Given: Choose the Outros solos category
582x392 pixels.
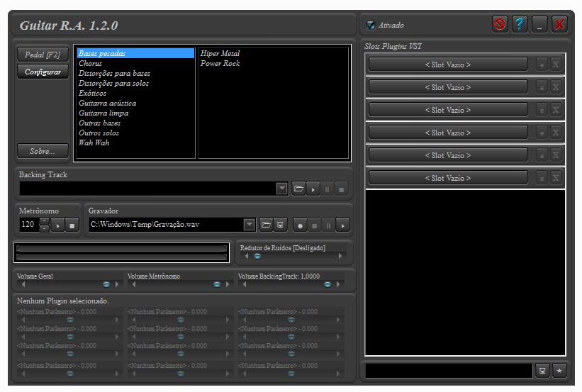Looking at the screenshot, I should [x=135, y=133].
